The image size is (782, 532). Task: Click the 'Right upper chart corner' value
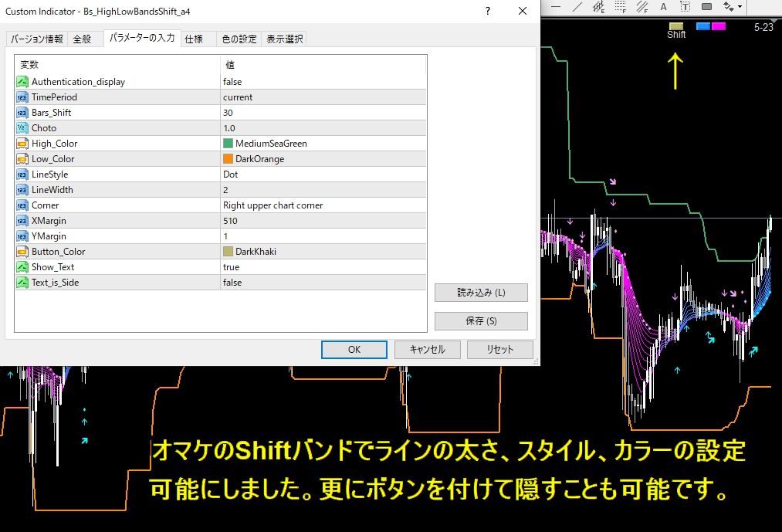273,205
